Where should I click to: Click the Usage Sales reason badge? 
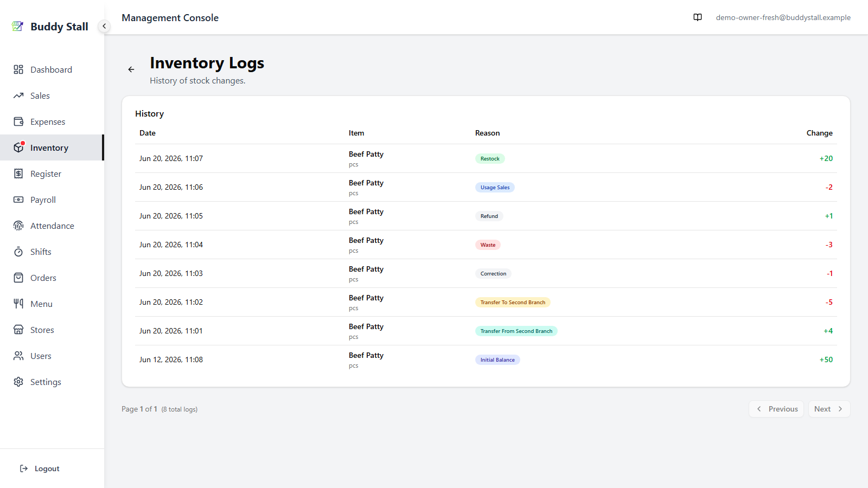pyautogui.click(x=495, y=188)
